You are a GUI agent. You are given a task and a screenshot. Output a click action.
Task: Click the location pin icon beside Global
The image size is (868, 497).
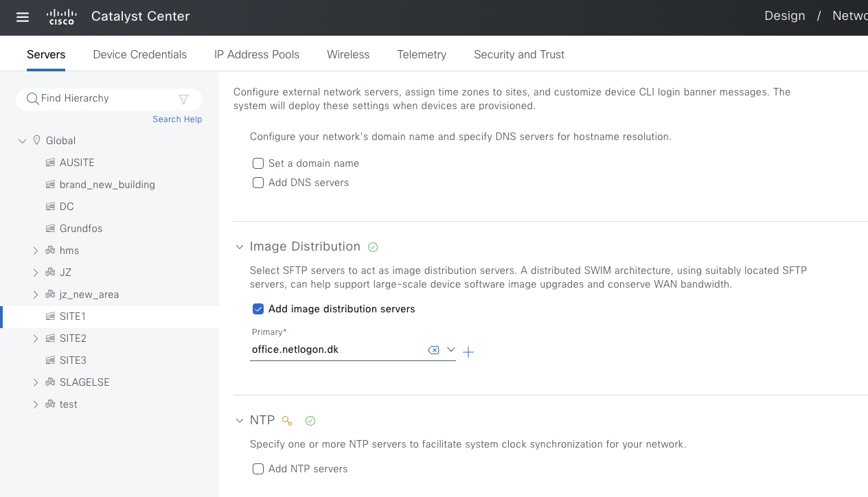(x=36, y=140)
